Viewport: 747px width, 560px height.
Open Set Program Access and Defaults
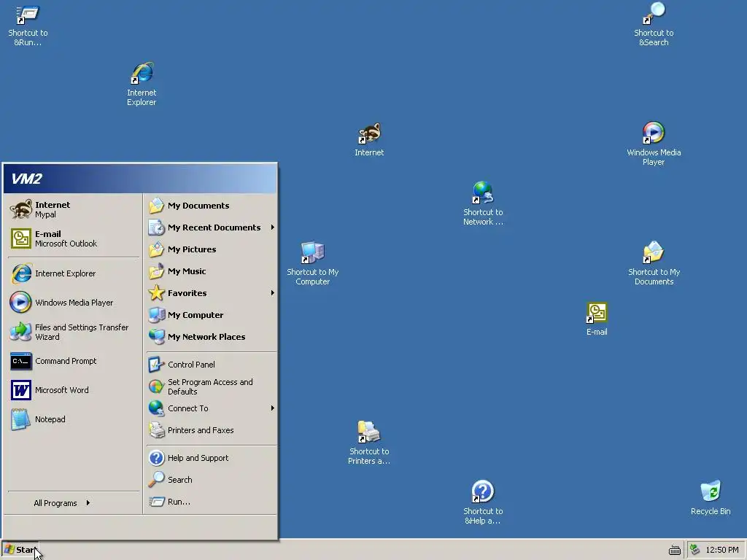212,386
